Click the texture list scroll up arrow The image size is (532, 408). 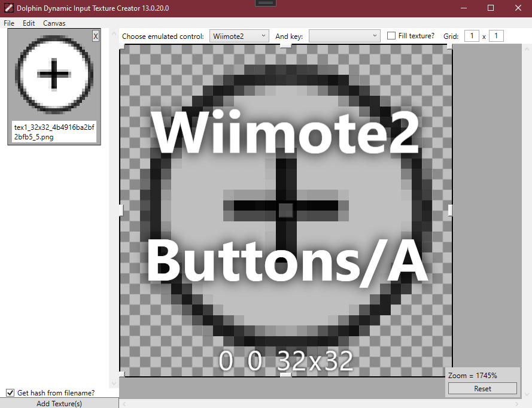(x=114, y=34)
